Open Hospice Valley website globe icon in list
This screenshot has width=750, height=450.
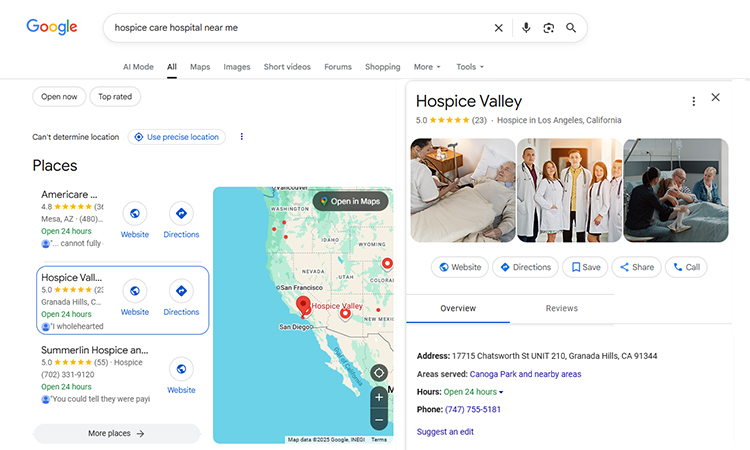point(135,291)
